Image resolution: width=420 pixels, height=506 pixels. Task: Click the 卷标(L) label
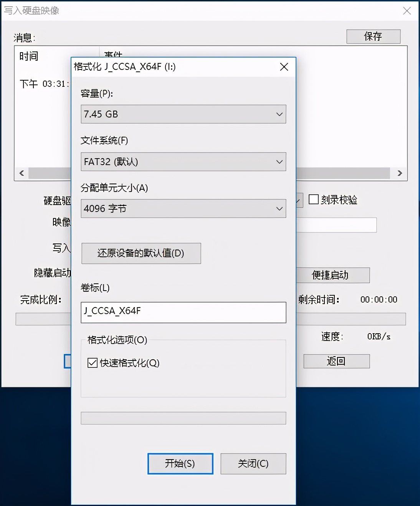[95, 288]
